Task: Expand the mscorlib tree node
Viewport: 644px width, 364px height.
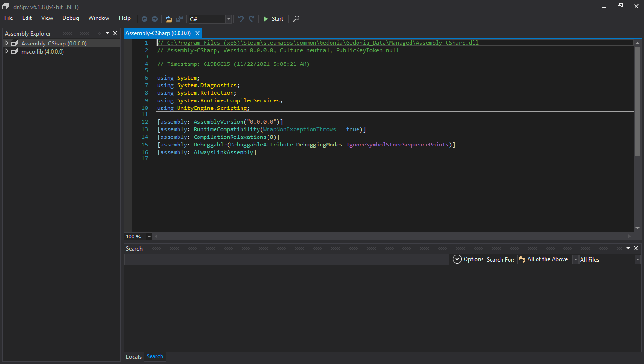Action: click(x=7, y=51)
